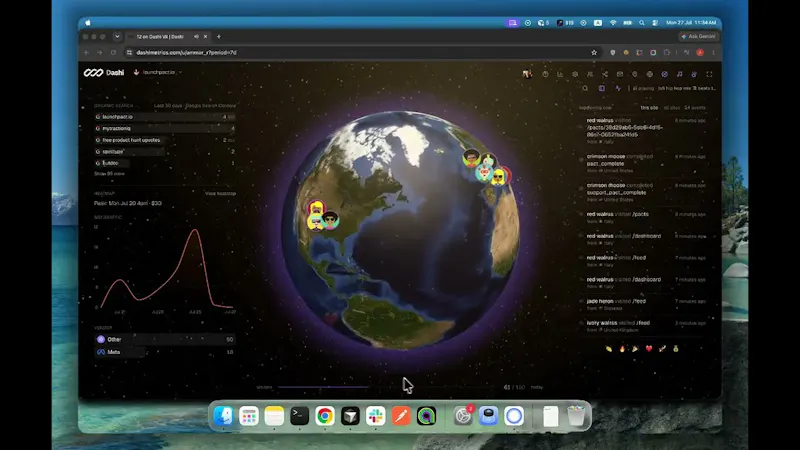Click 'View heatmap' link

[x=220, y=194]
